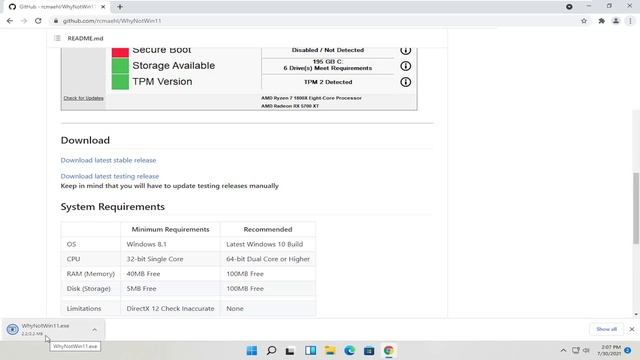Click the browser Back arrow
The image size is (640, 360).
[10, 21]
